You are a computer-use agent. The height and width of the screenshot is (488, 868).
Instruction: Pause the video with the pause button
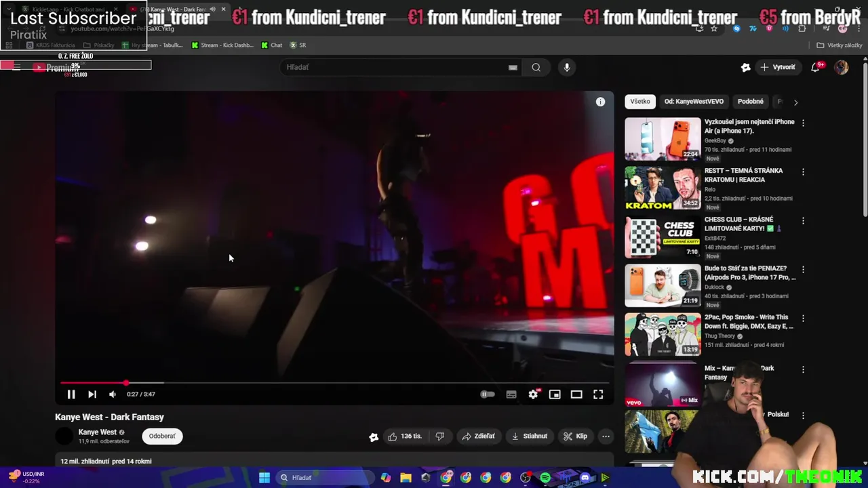(71, 394)
